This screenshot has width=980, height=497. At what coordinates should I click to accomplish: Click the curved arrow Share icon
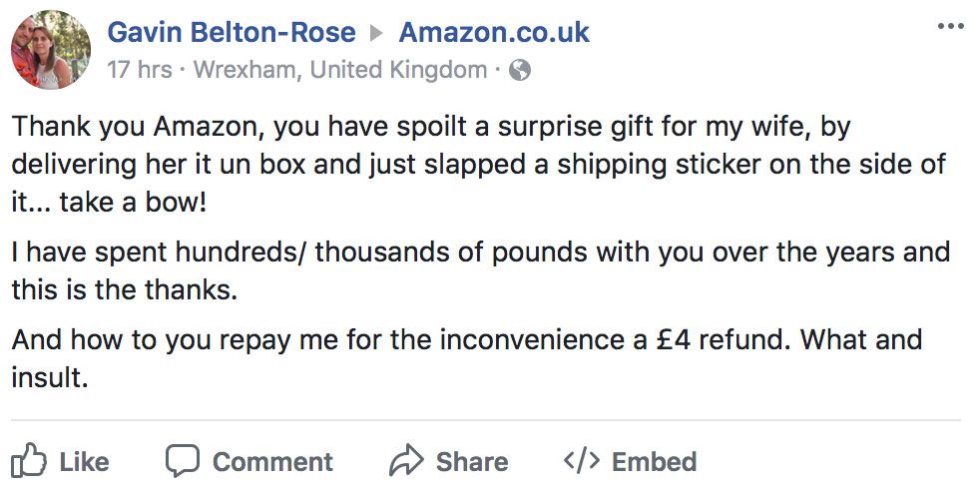pos(406,461)
